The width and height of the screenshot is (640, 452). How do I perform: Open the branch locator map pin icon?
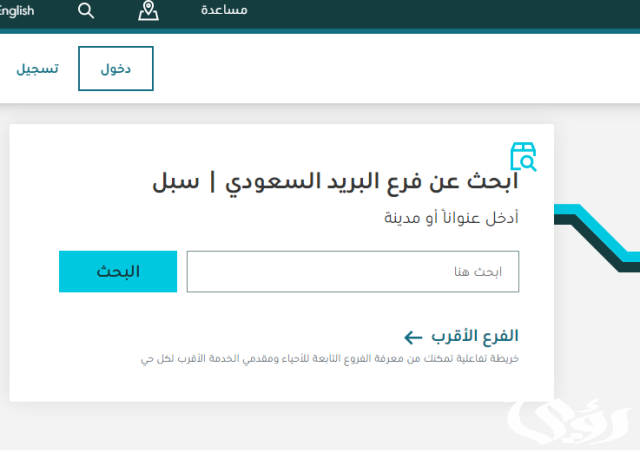click(x=148, y=11)
